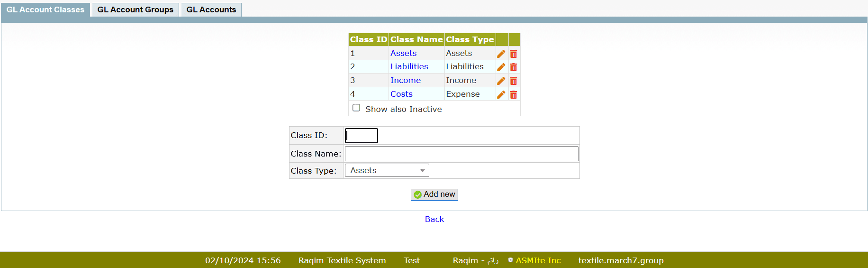Open the ASMIte Inc footer link
868x268 pixels.
(x=538, y=260)
